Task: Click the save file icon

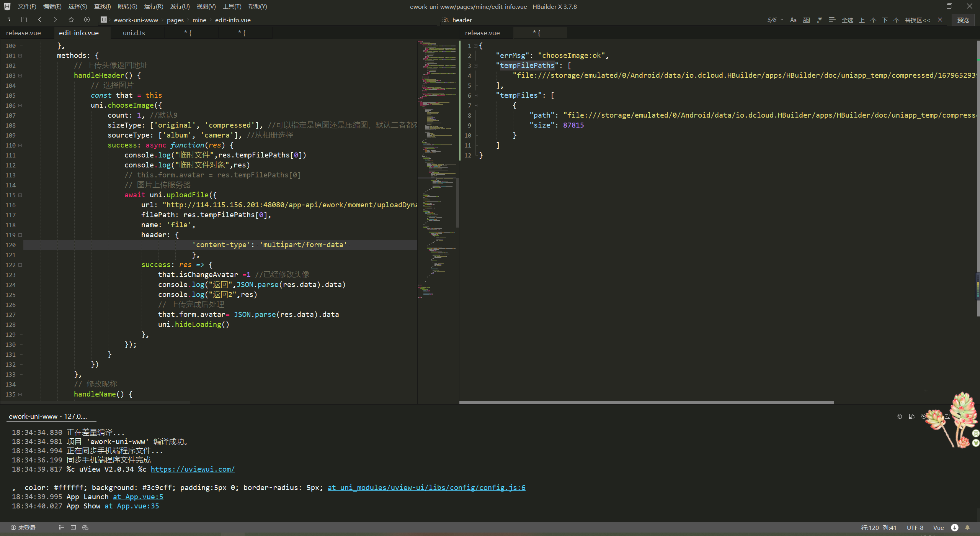Action: (x=24, y=20)
